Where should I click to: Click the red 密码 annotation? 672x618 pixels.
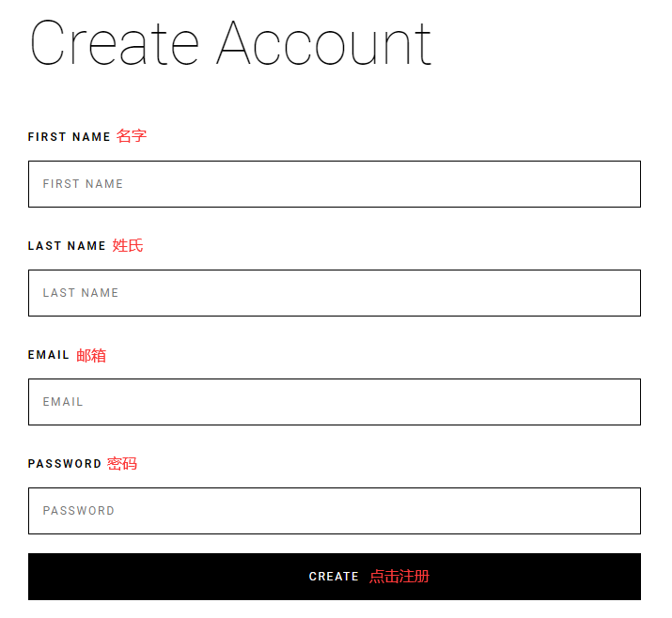coord(122,464)
